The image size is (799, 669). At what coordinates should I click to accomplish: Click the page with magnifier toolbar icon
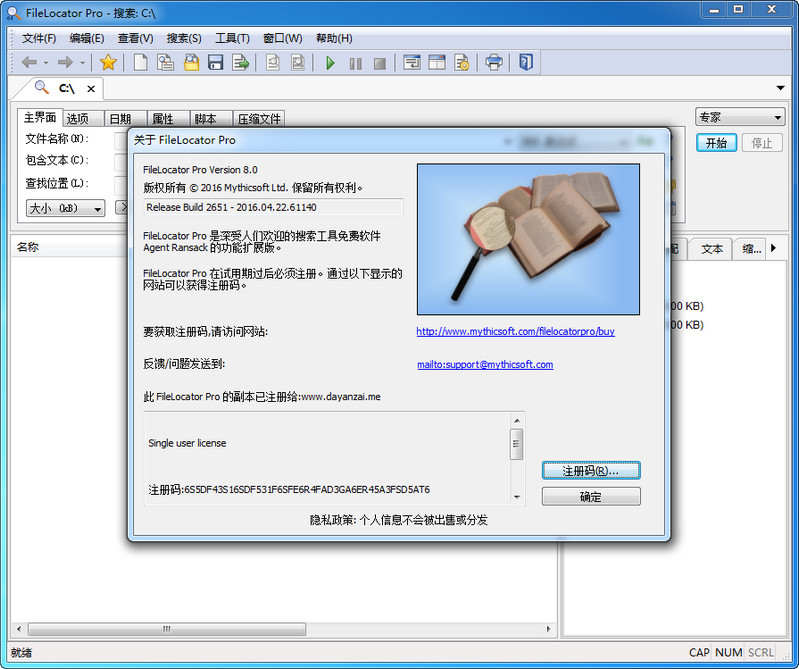[x=165, y=63]
